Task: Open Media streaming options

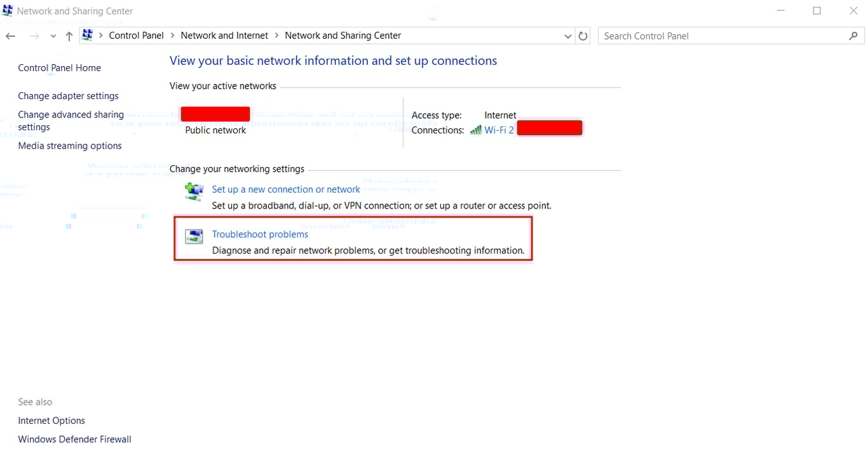Action: pyautogui.click(x=69, y=146)
